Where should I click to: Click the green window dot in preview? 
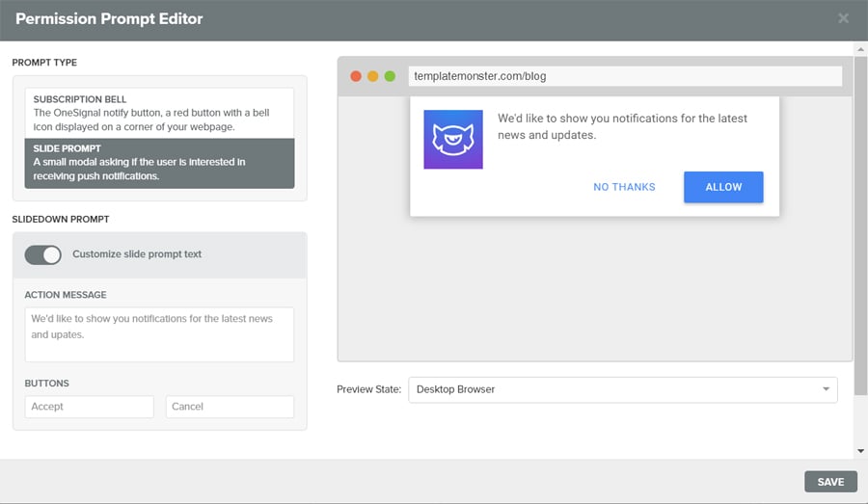390,76
